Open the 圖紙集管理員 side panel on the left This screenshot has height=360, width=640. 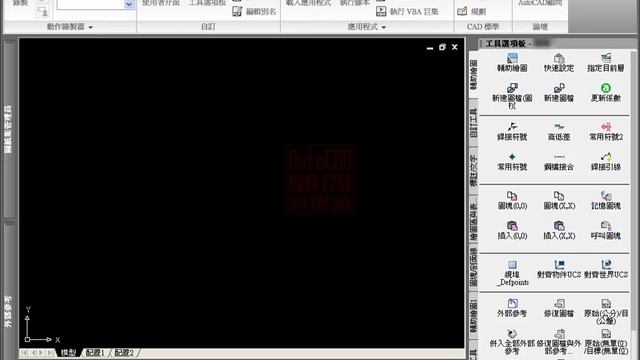pyautogui.click(x=8, y=129)
